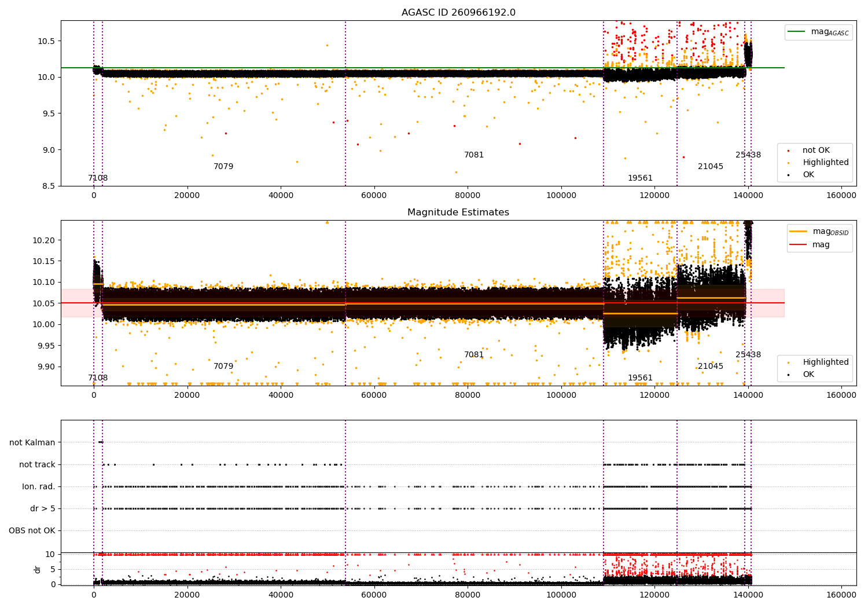Click y-axis tick 8.5 in top plot

click(49, 186)
